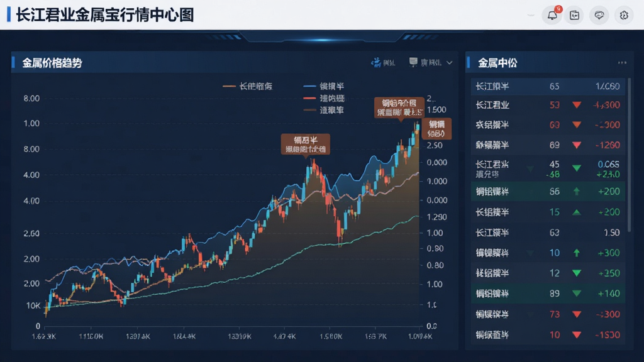Toggle the red line legend entry
This screenshot has width=644, height=362.
tap(324, 98)
